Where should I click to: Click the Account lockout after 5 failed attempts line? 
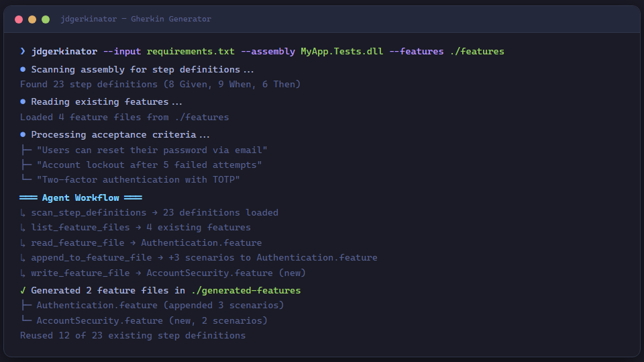pos(149,165)
